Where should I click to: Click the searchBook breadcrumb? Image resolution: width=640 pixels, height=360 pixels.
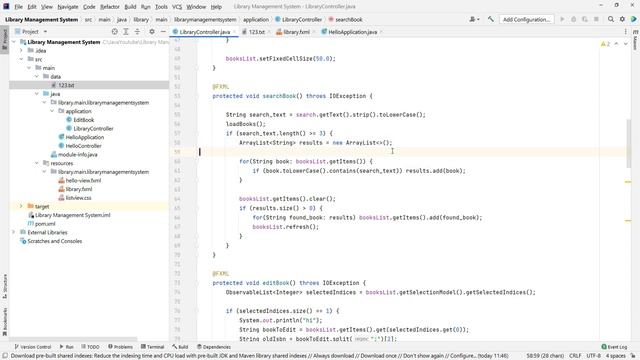tap(345, 19)
